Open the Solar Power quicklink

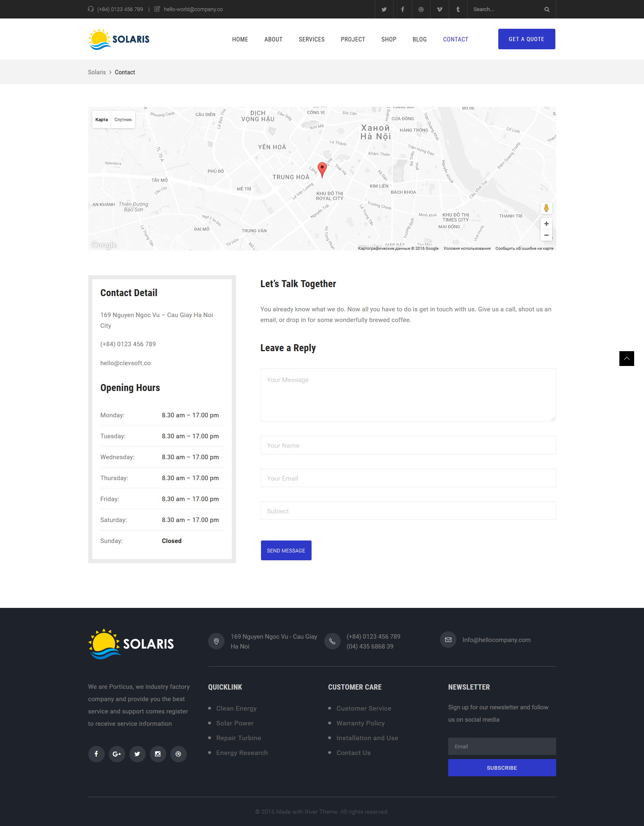pos(235,723)
